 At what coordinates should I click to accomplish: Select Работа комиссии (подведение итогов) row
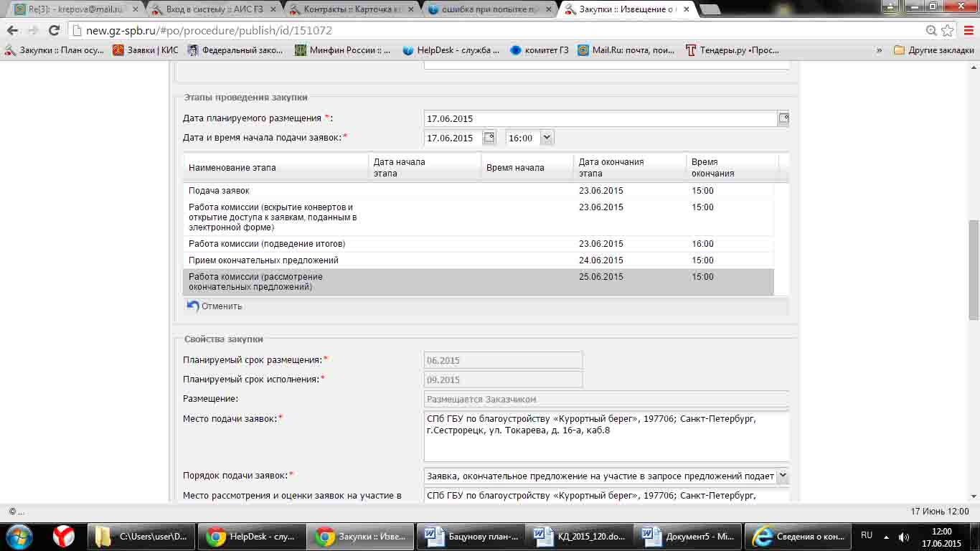click(x=479, y=244)
